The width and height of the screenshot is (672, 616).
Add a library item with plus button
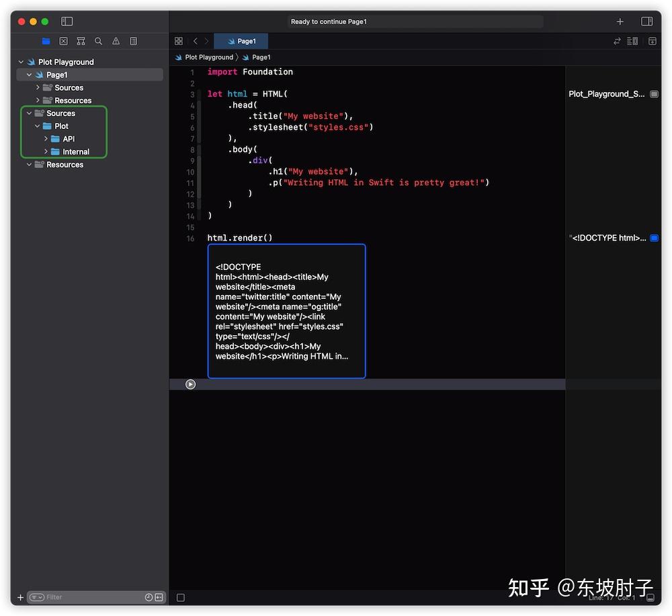click(x=620, y=21)
